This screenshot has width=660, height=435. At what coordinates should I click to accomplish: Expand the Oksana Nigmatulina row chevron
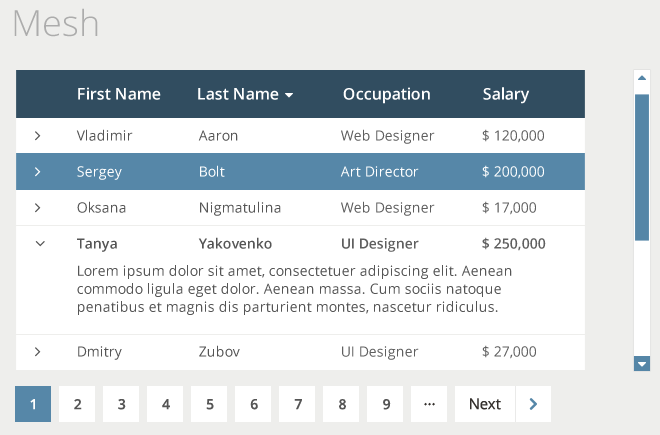pyautogui.click(x=37, y=208)
